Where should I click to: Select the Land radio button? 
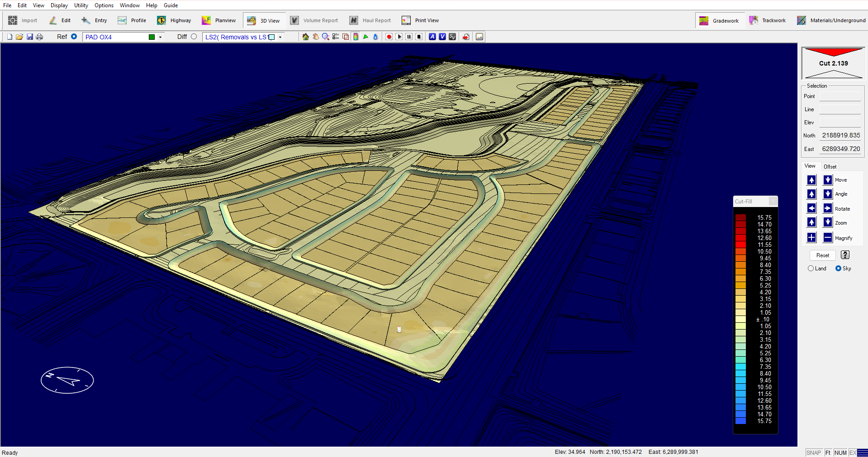[x=811, y=269]
